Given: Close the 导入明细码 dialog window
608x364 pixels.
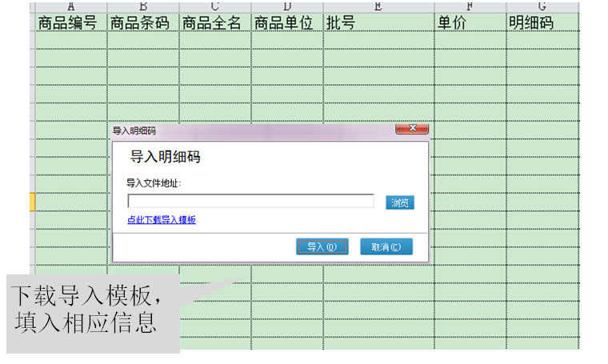Looking at the screenshot, I should coord(412,128).
